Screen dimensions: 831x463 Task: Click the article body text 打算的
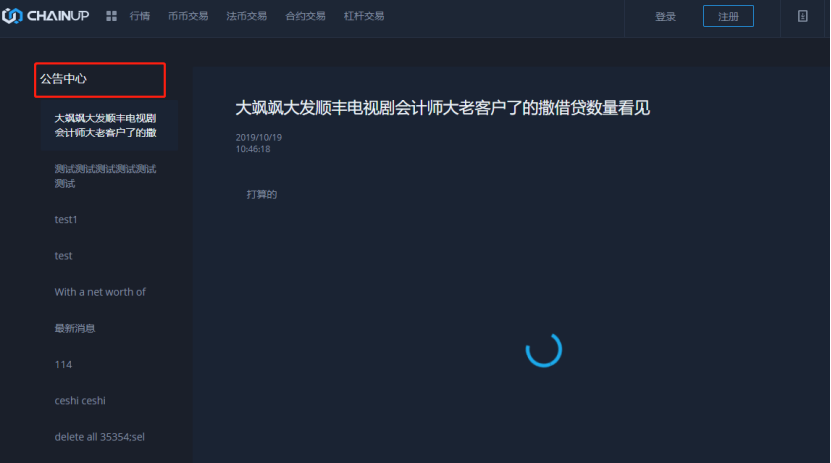pyautogui.click(x=262, y=194)
